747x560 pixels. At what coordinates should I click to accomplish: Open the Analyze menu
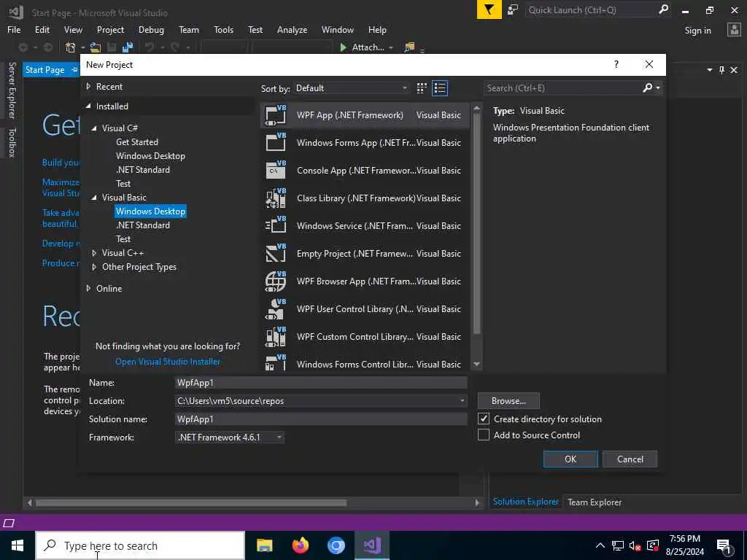292,29
